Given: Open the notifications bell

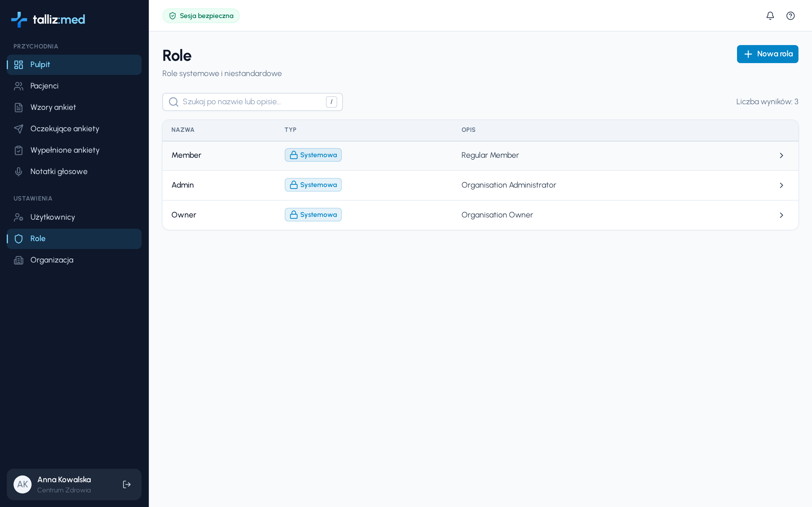Looking at the screenshot, I should coord(770,16).
